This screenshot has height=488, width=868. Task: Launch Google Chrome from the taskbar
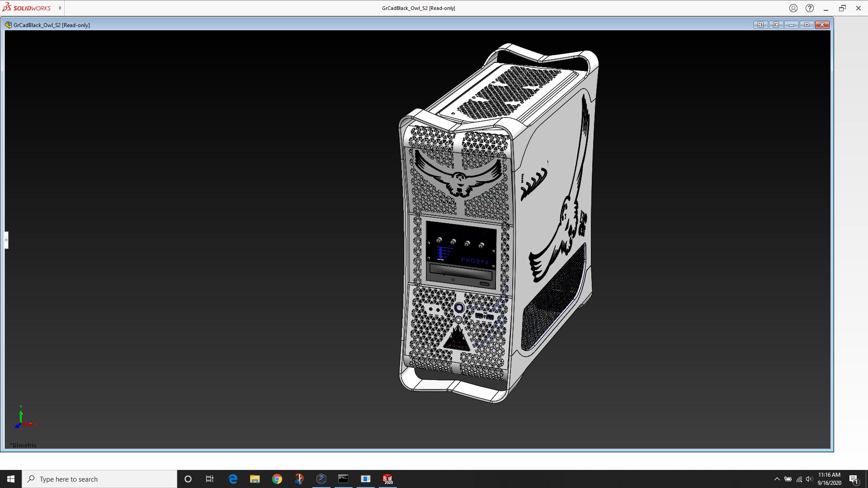(x=277, y=479)
